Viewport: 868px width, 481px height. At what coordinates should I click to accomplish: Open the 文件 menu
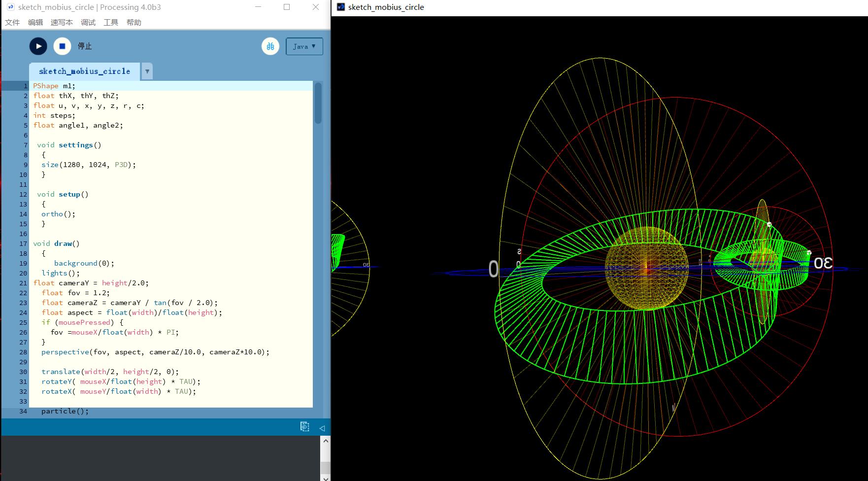[x=12, y=23]
